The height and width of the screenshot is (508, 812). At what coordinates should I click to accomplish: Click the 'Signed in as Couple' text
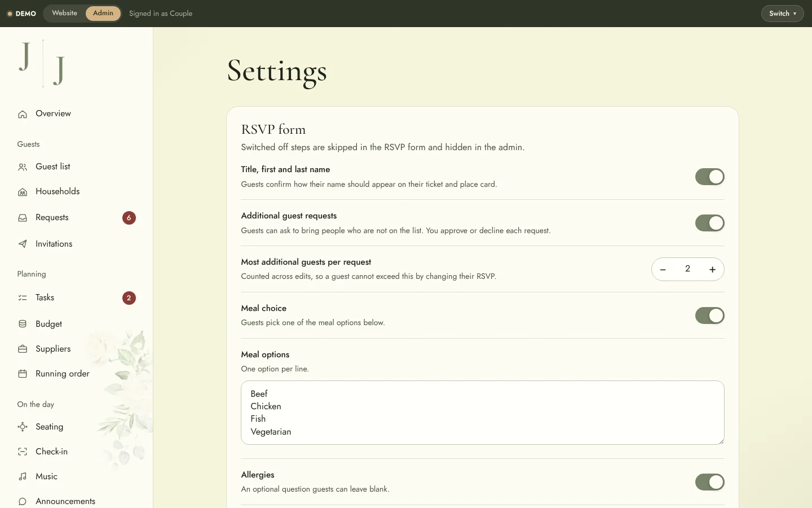[161, 14]
